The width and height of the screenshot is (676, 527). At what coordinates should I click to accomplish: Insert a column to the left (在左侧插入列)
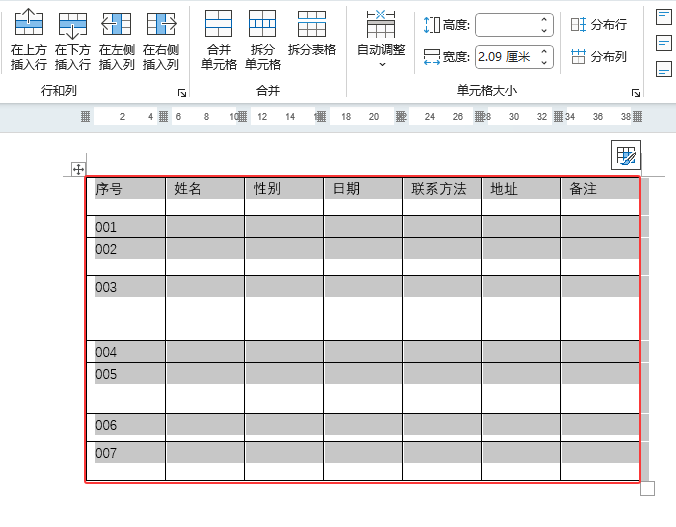pos(116,40)
